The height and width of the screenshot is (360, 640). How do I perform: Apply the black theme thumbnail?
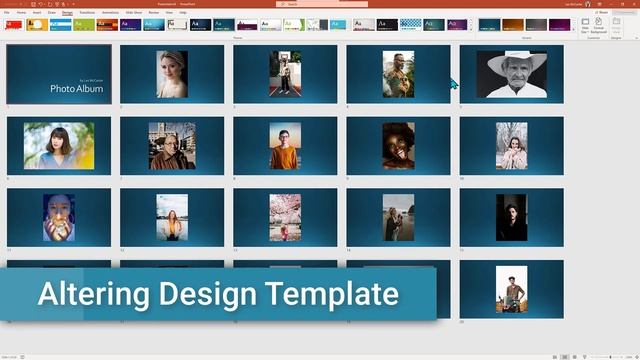(x=387, y=25)
